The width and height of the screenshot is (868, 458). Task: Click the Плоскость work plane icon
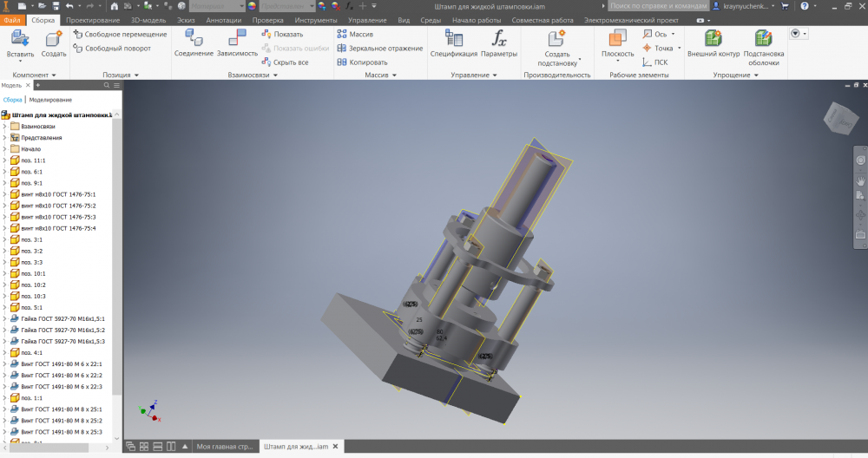[617, 38]
